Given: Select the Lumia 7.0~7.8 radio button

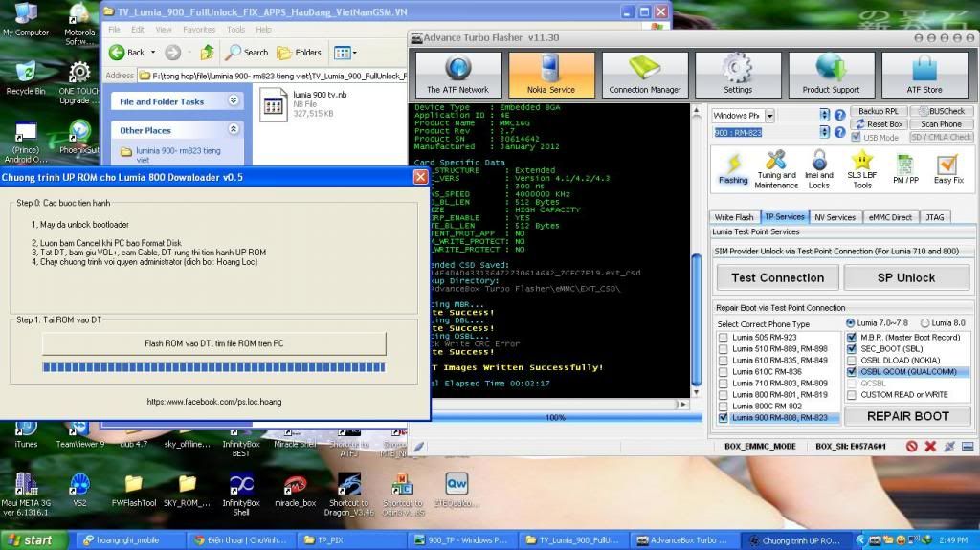Looking at the screenshot, I should point(850,323).
